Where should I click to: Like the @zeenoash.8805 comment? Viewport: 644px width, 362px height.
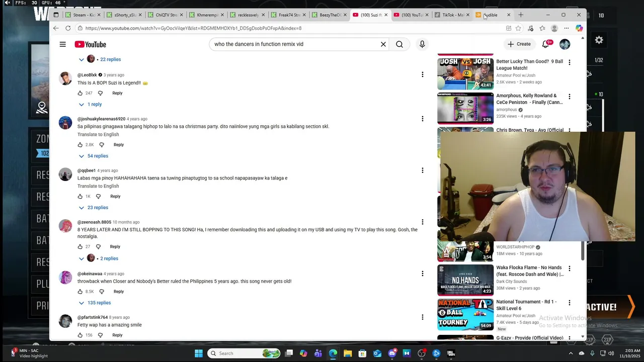80,247
